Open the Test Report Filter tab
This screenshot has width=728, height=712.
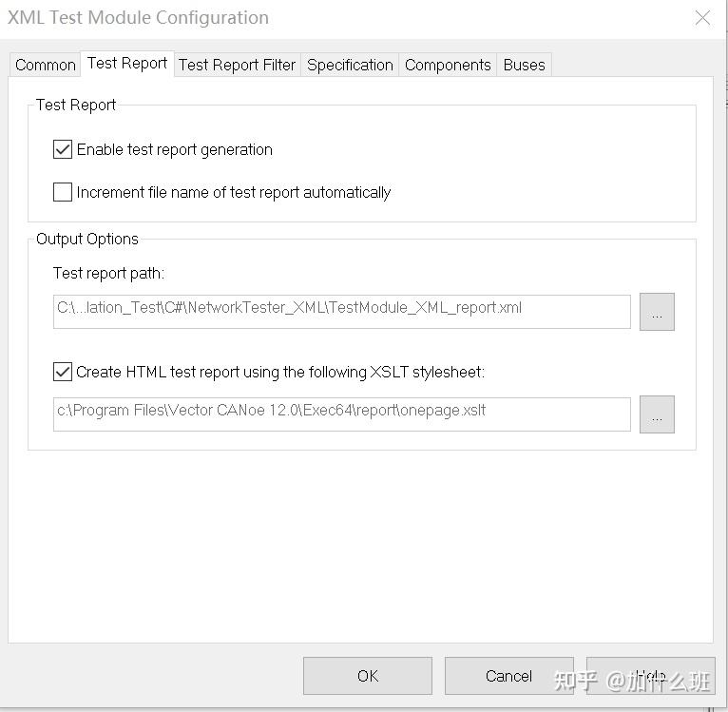click(x=237, y=65)
